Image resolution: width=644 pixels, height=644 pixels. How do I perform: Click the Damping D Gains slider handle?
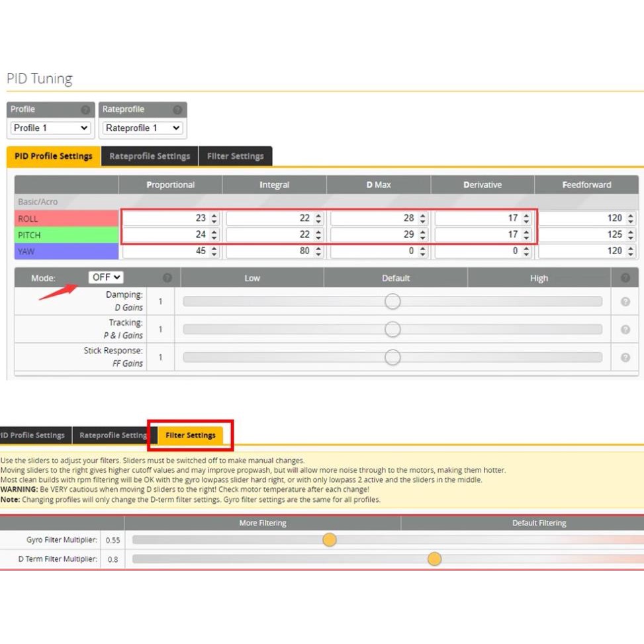(x=392, y=302)
